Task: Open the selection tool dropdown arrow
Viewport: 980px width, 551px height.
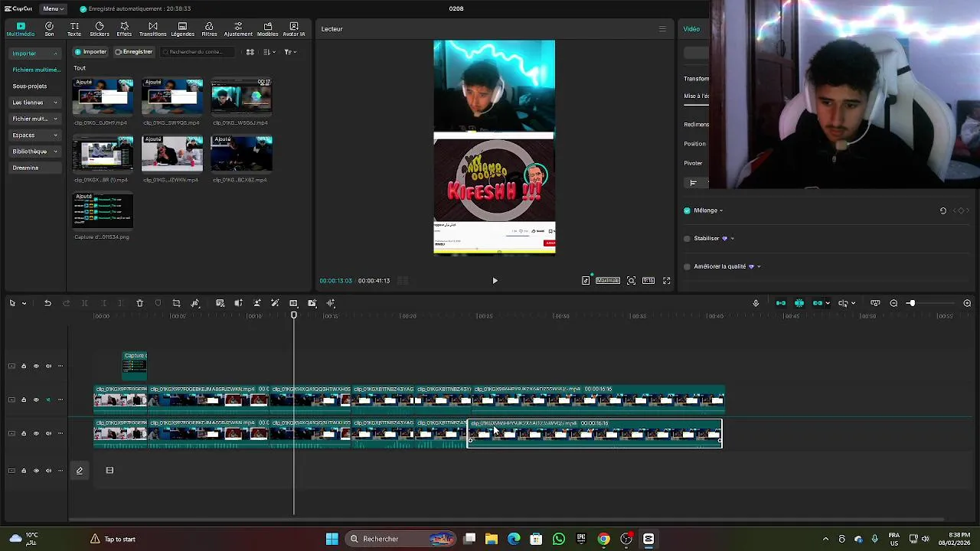Action: click(x=24, y=304)
